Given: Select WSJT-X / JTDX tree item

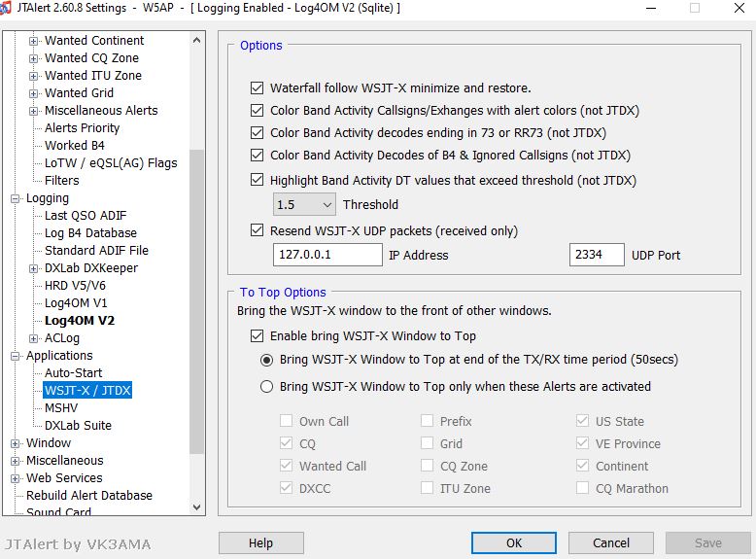Looking at the screenshot, I should point(87,390).
